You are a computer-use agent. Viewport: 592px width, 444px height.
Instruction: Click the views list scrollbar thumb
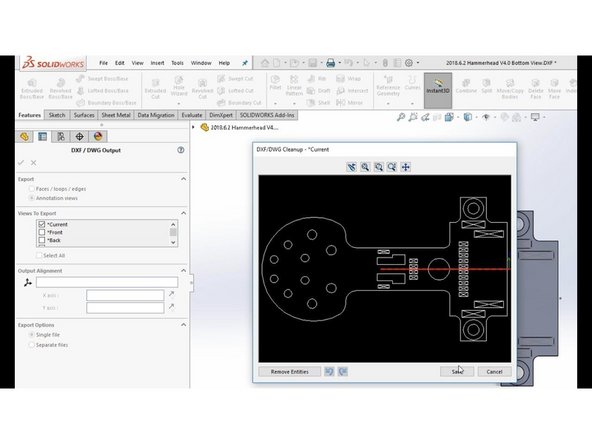coord(173,232)
